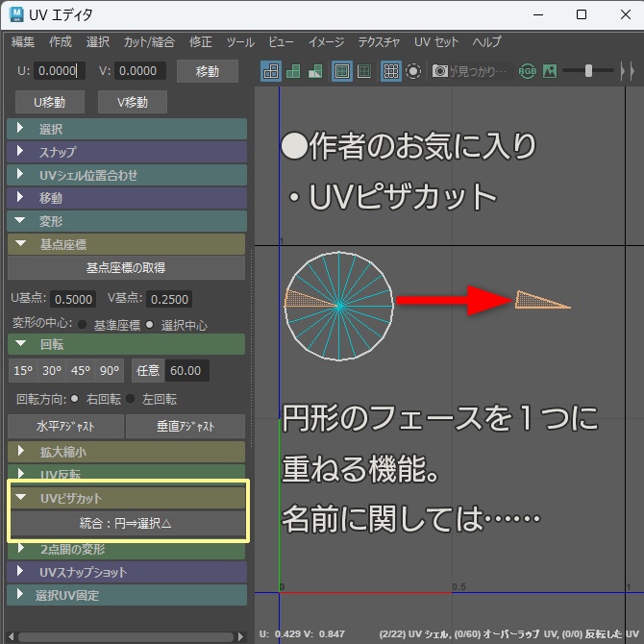Toggle the wireframe UV shell display icon
The width and height of the screenshot is (644, 644).
tap(271, 71)
